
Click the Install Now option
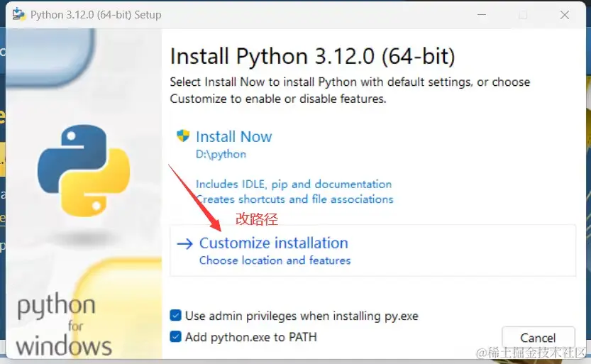(233, 137)
